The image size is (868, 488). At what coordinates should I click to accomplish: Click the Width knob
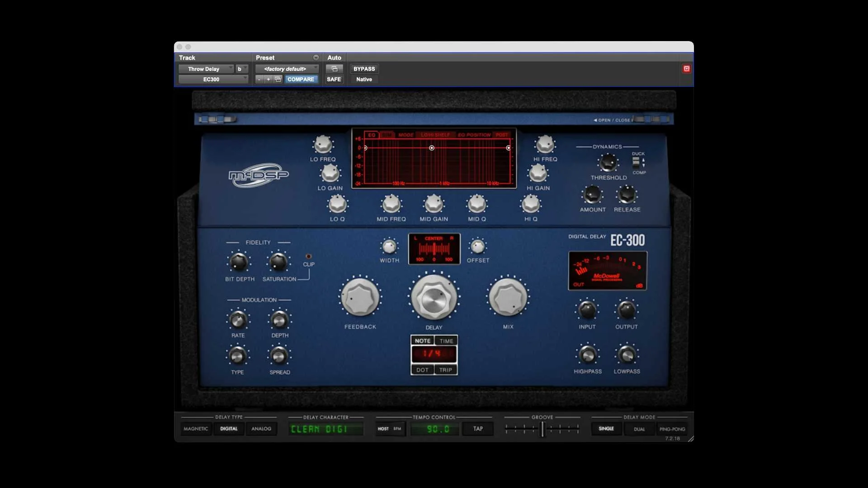click(389, 247)
